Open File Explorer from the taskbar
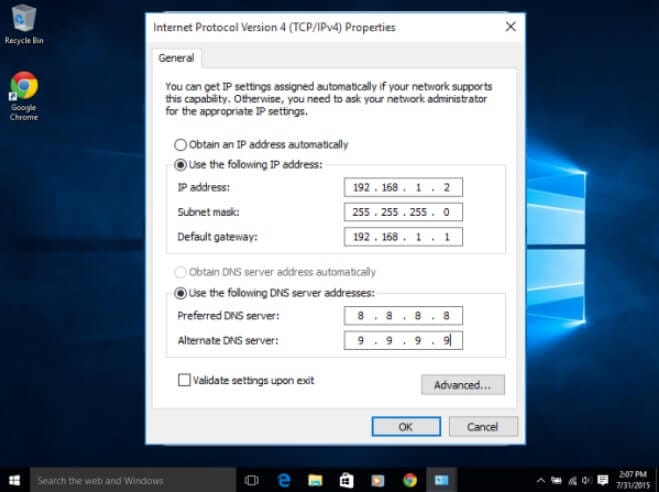The height and width of the screenshot is (492, 659). pos(315,480)
